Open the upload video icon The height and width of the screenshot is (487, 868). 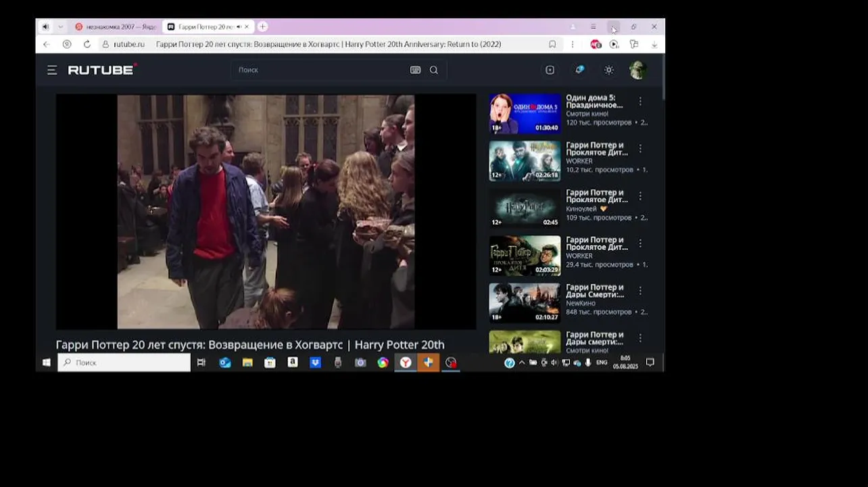pyautogui.click(x=550, y=70)
